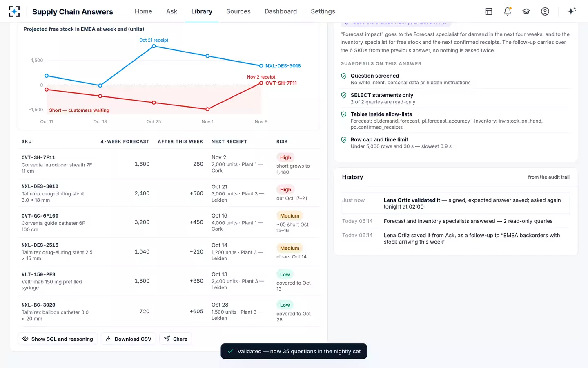Open the layout panel icon in header

point(489,11)
